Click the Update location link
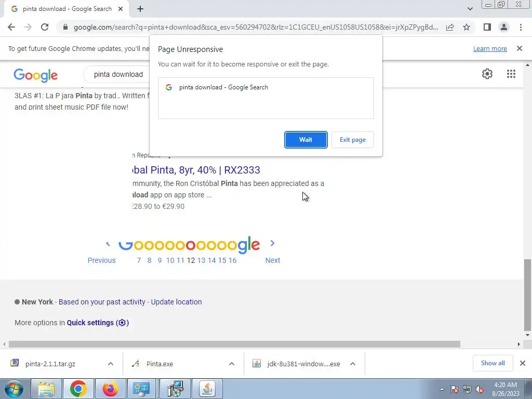Viewport: 532px width, 399px height. (x=176, y=302)
